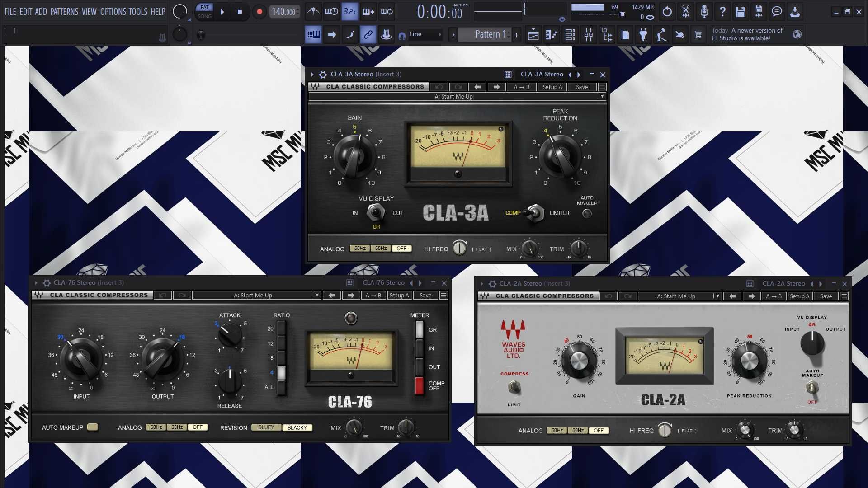Click the scissors cut tool icon
This screenshot has width=868, height=488.
[x=686, y=12]
